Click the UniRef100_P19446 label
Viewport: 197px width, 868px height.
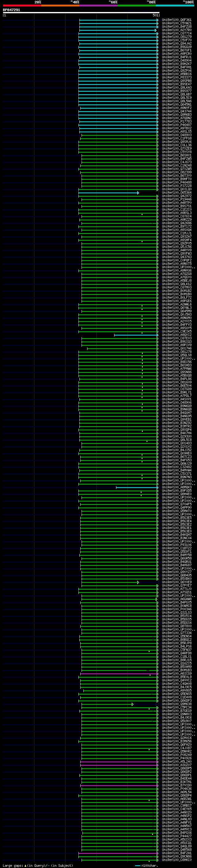[176, 200]
